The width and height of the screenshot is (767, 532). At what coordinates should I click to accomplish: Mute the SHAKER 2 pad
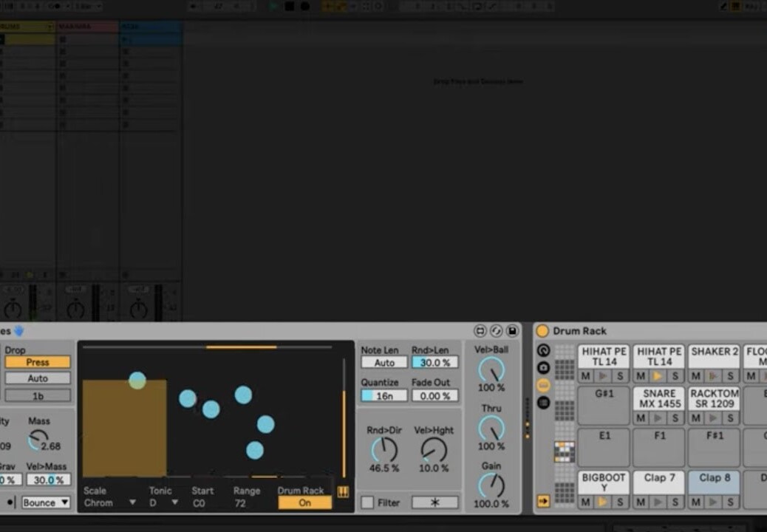point(696,376)
